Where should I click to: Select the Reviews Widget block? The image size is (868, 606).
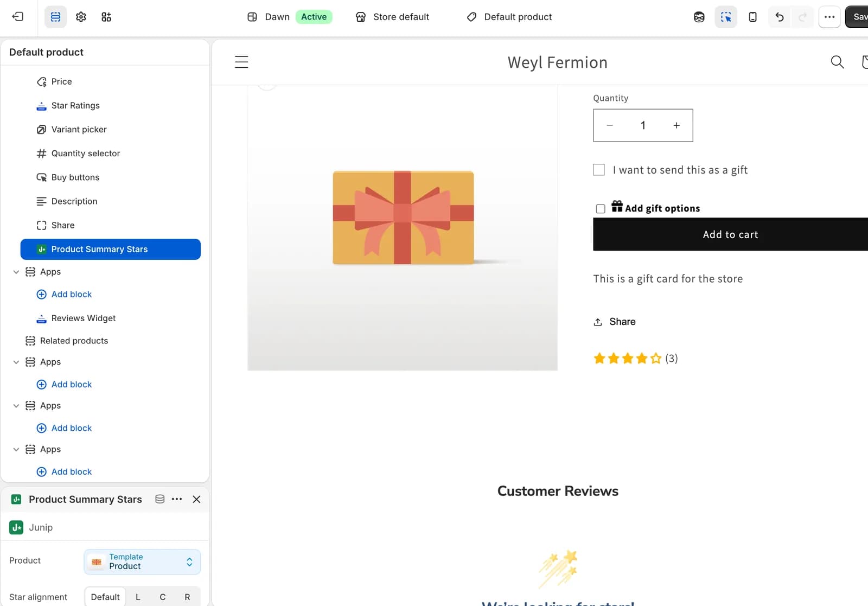[x=110, y=318]
